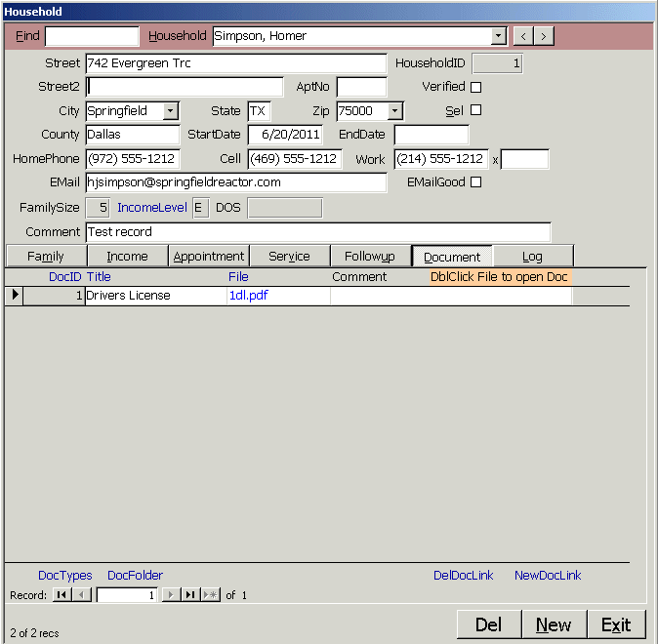
Task: Jump to first document record
Action: (61, 595)
